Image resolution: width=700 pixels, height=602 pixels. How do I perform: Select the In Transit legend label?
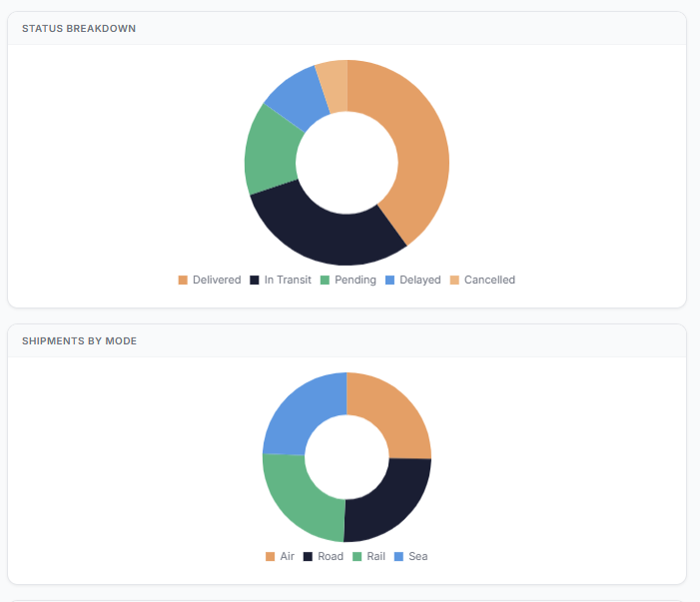(x=288, y=280)
